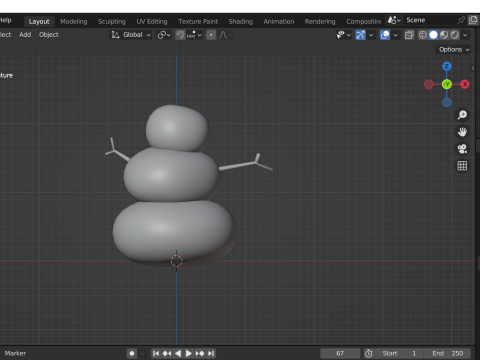
Task: Click the green -Y axis gizmo ball
Action: [x=447, y=84]
